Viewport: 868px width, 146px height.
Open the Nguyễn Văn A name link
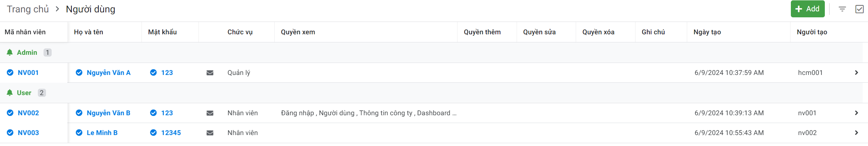tap(108, 73)
